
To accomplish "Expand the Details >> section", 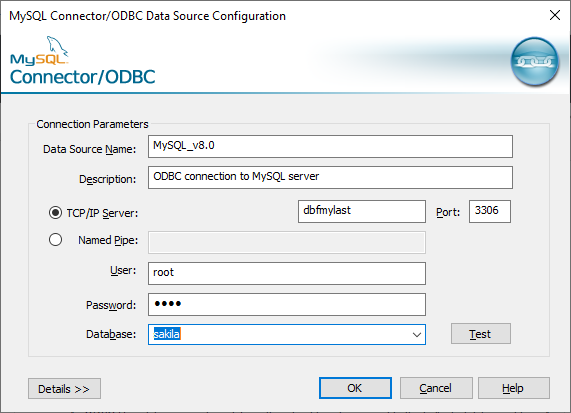I will (x=64, y=389).
